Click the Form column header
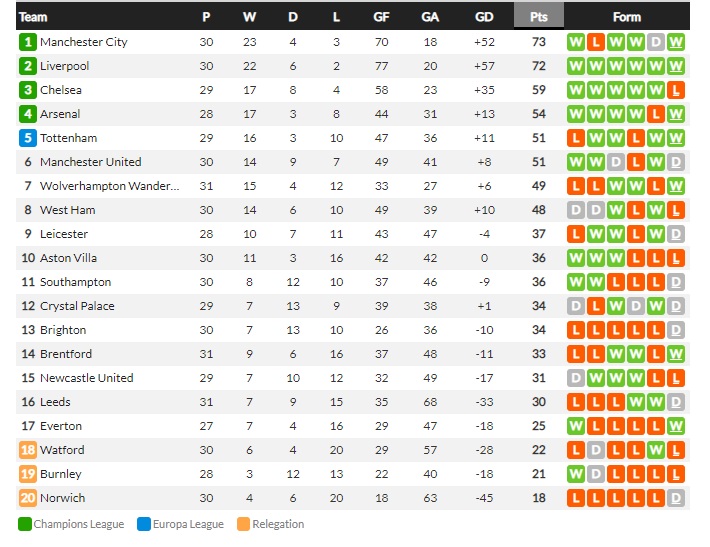The image size is (710, 547). (x=627, y=17)
